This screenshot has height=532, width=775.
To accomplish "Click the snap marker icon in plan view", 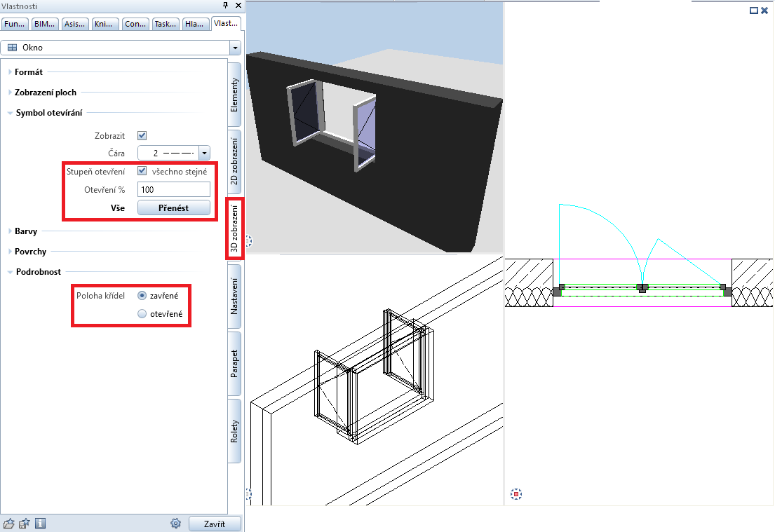I will 516,494.
